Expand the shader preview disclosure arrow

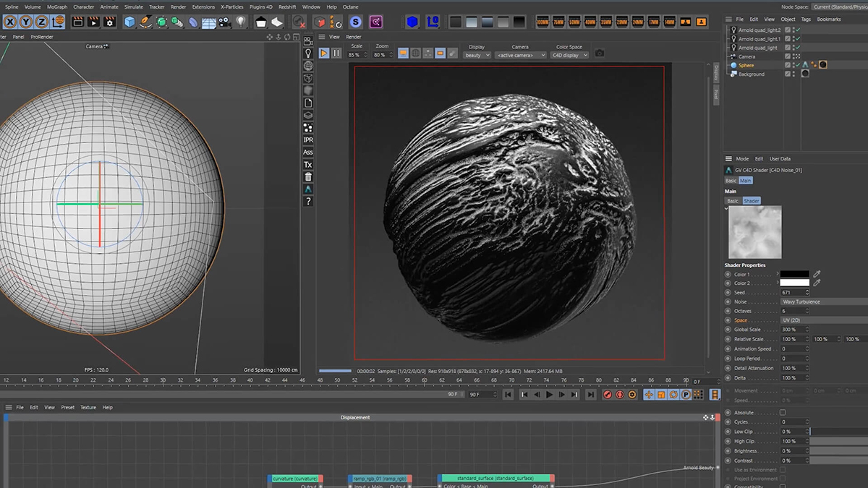[x=726, y=208]
